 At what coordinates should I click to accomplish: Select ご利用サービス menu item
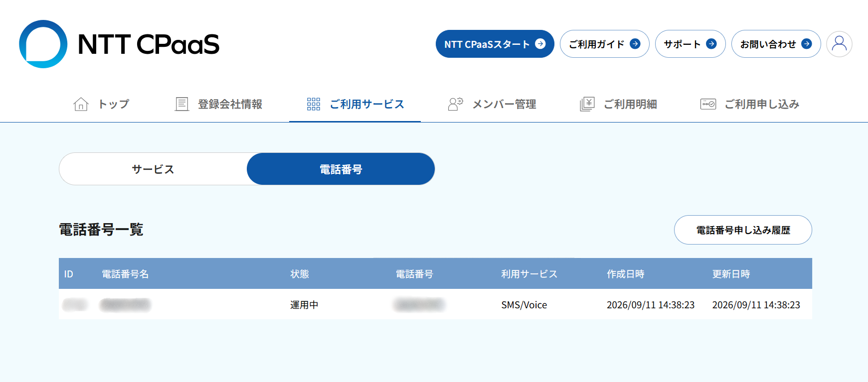coord(355,104)
